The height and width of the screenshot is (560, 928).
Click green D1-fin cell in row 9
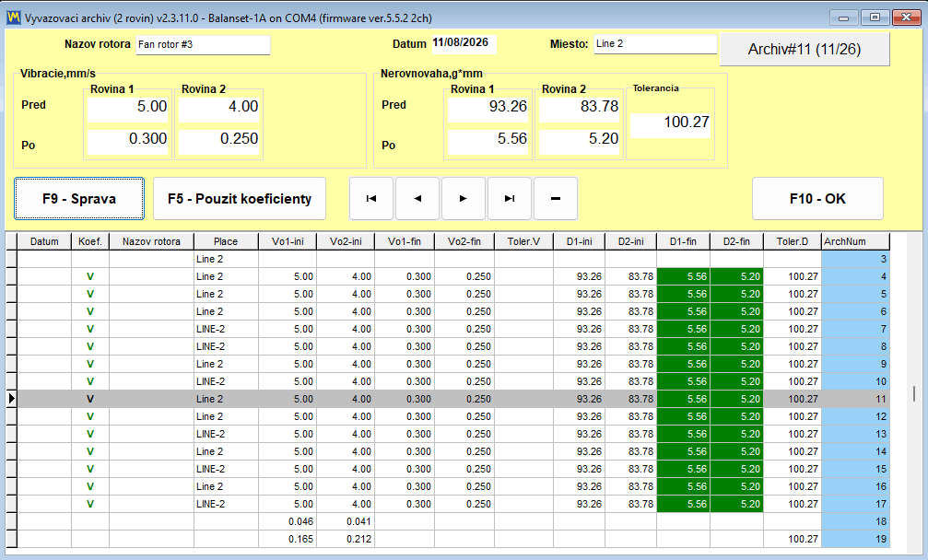point(684,364)
